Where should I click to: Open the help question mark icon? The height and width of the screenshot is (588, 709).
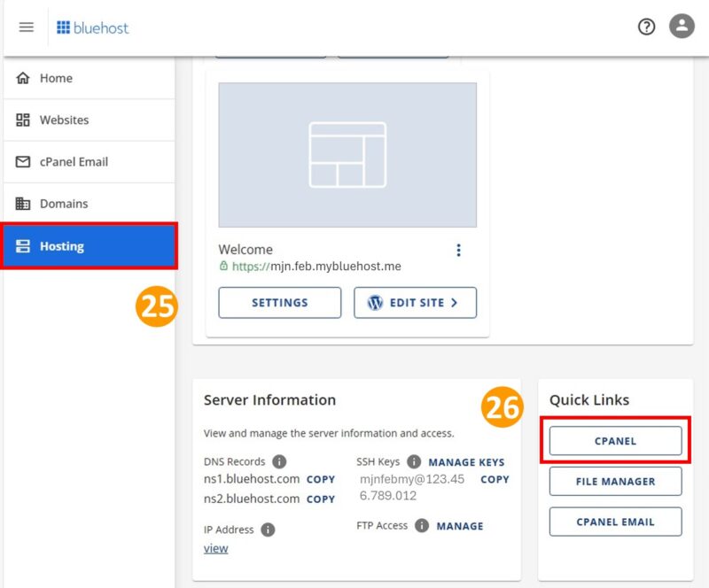coord(647,27)
